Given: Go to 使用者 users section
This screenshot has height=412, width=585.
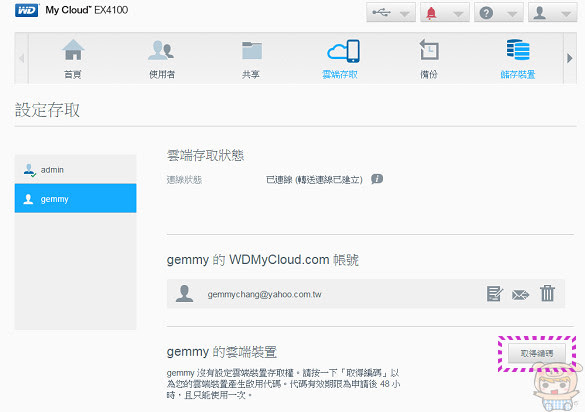Looking at the screenshot, I should point(161,50).
